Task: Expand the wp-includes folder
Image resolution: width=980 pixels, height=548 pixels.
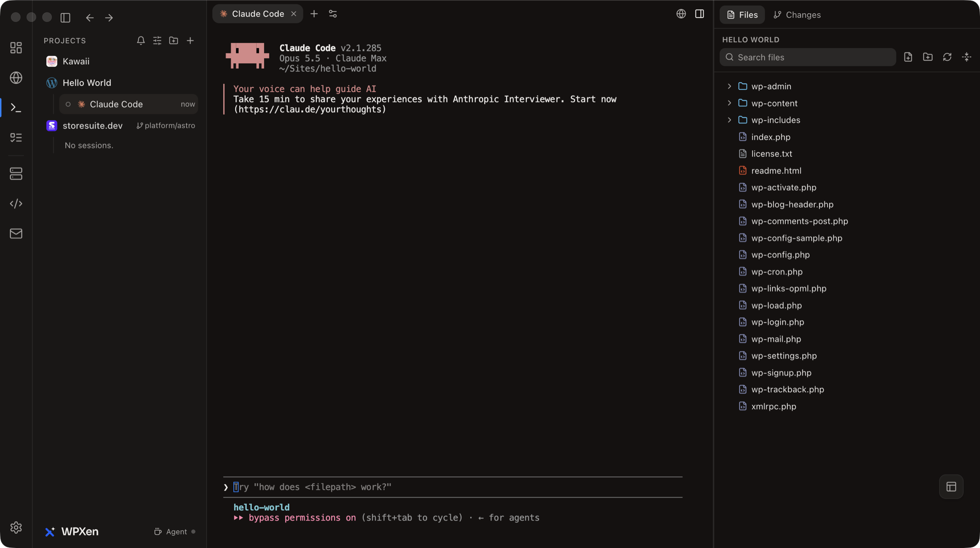Action: [729, 120]
